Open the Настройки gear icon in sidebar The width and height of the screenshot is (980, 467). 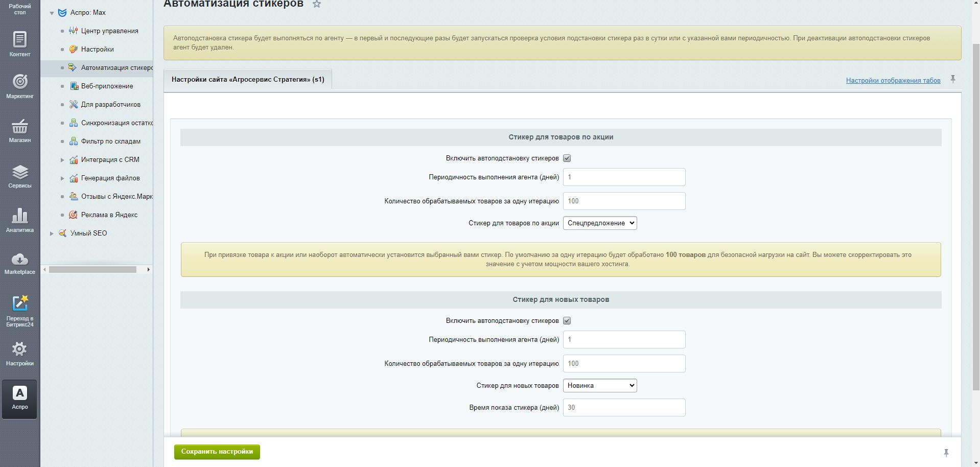coord(19,349)
